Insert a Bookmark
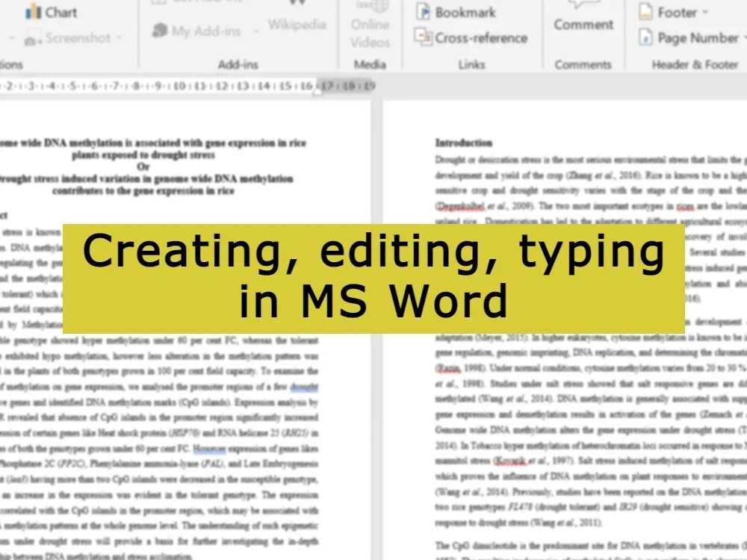 [456, 13]
